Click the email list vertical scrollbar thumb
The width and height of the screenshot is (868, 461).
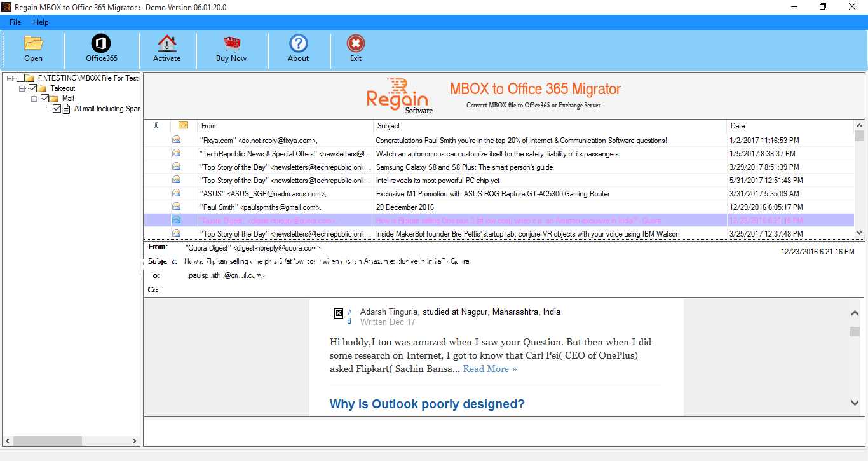(860, 136)
